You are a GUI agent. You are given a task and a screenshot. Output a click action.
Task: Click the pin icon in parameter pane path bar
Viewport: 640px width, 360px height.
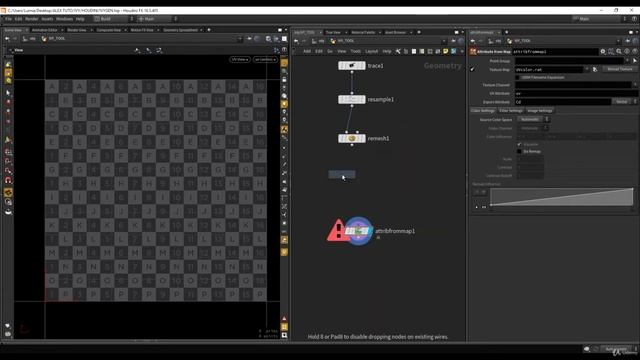coord(627,41)
